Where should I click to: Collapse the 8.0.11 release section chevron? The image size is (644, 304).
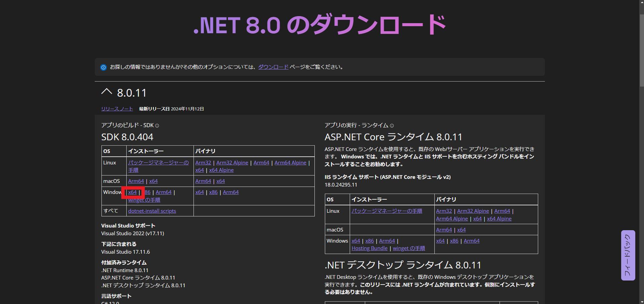point(106,92)
